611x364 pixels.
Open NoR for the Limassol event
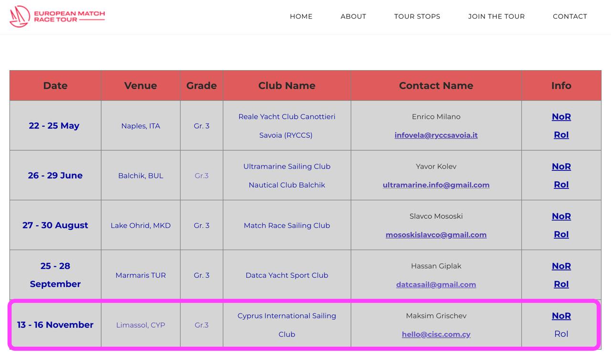point(561,316)
